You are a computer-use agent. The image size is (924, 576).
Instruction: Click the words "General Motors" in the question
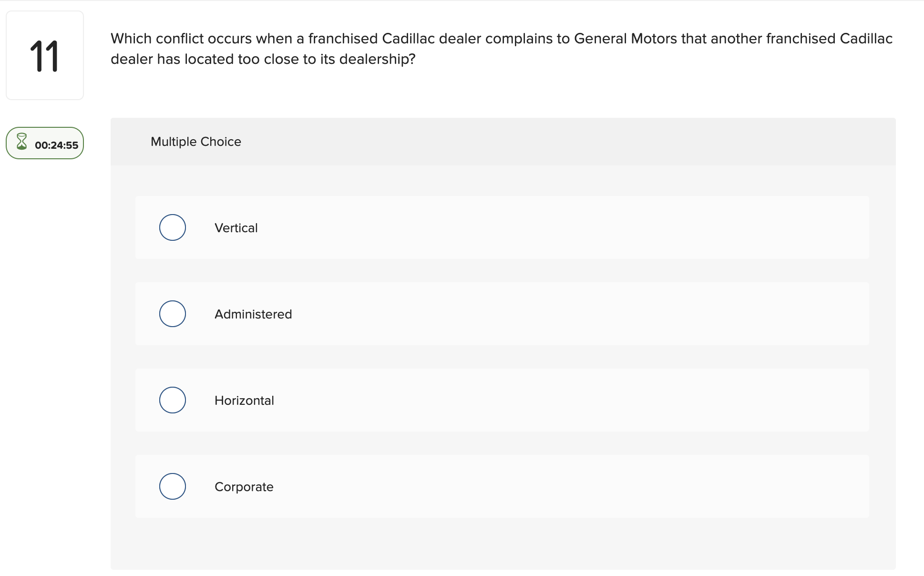pyautogui.click(x=626, y=39)
